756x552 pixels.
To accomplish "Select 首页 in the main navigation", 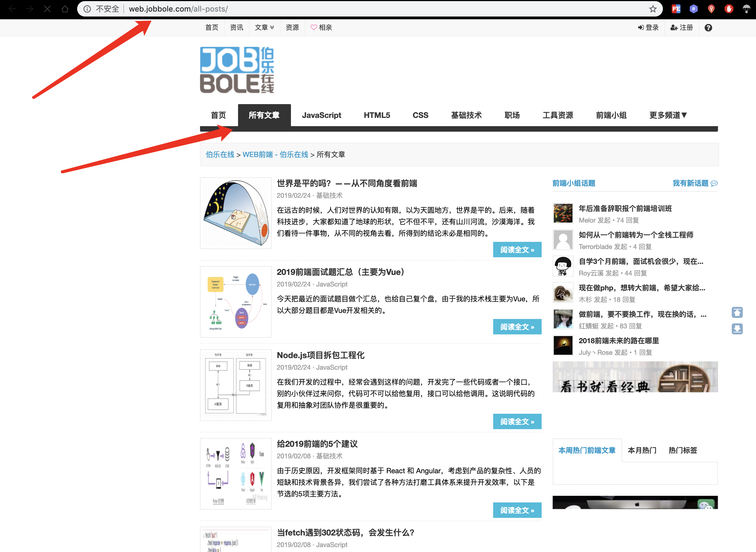I will click(218, 115).
